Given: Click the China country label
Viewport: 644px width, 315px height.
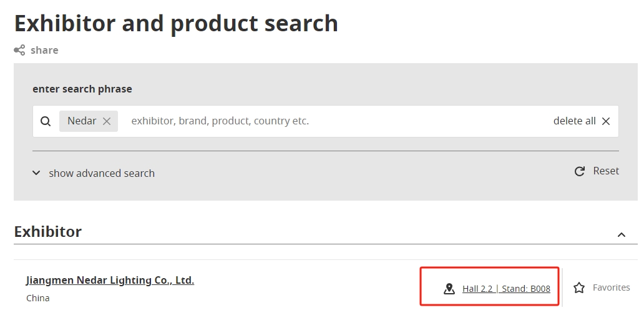Looking at the screenshot, I should 38,298.
